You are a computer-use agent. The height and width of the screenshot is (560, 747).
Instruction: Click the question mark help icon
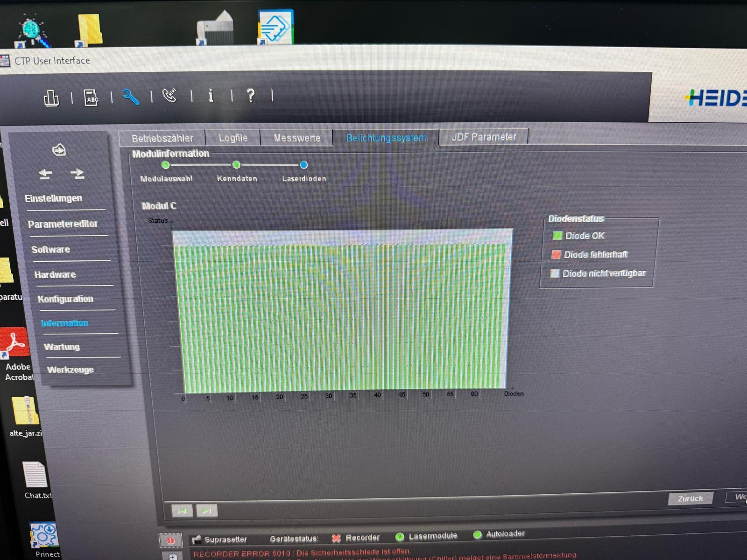(x=251, y=95)
